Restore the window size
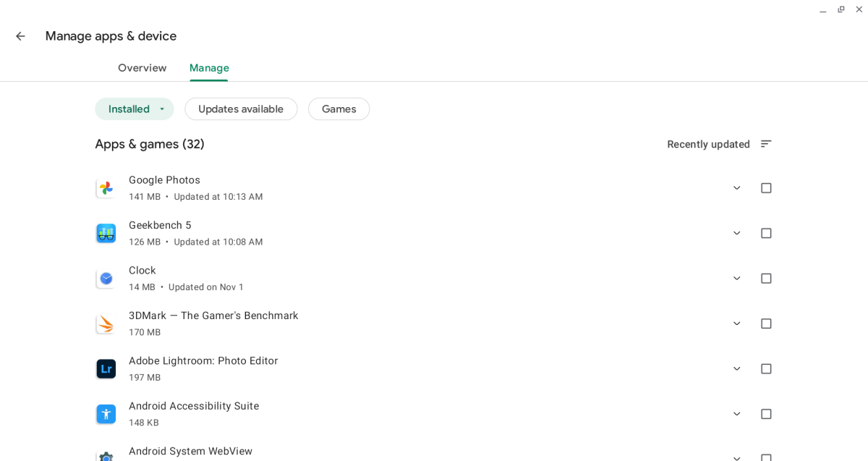 point(841,9)
